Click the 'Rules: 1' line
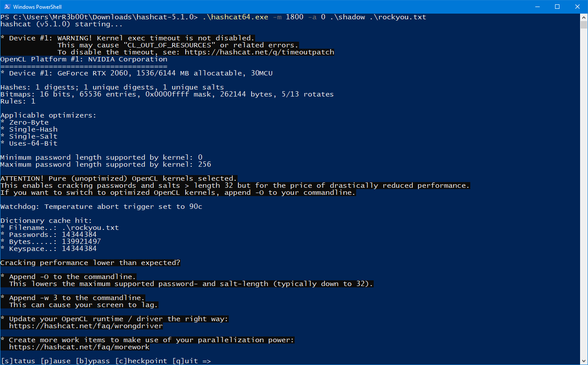 pos(18,101)
